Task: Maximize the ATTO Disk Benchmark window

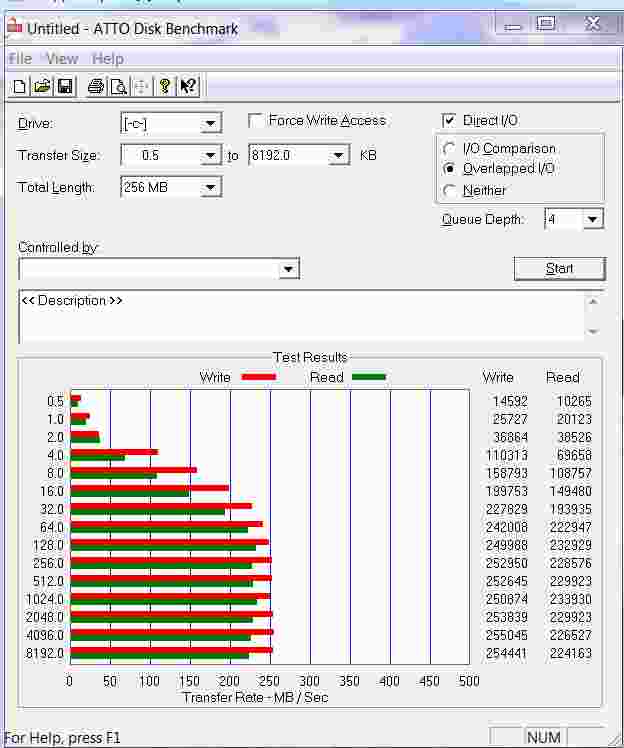Action: click(546, 23)
